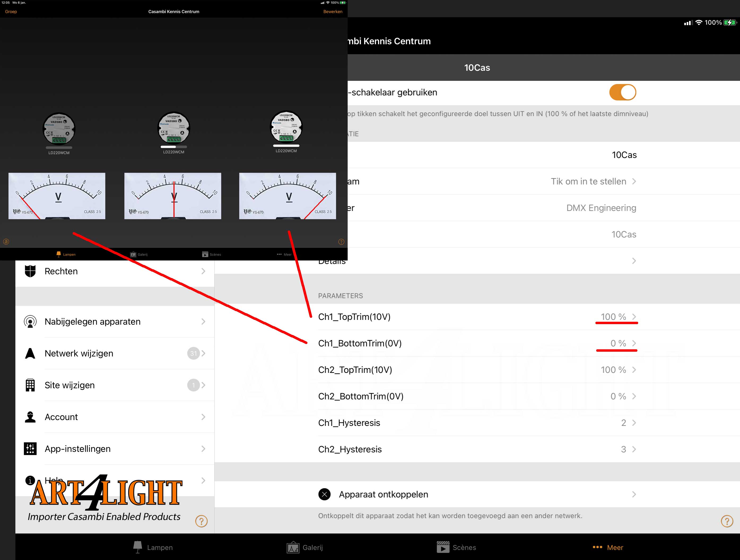Select the Nabijgelegen apparaten radar icon
Viewport: 740px width, 560px height.
coord(30,322)
